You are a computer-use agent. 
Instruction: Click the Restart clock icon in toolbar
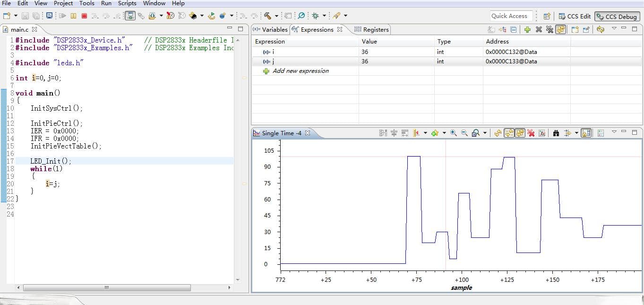[171, 16]
